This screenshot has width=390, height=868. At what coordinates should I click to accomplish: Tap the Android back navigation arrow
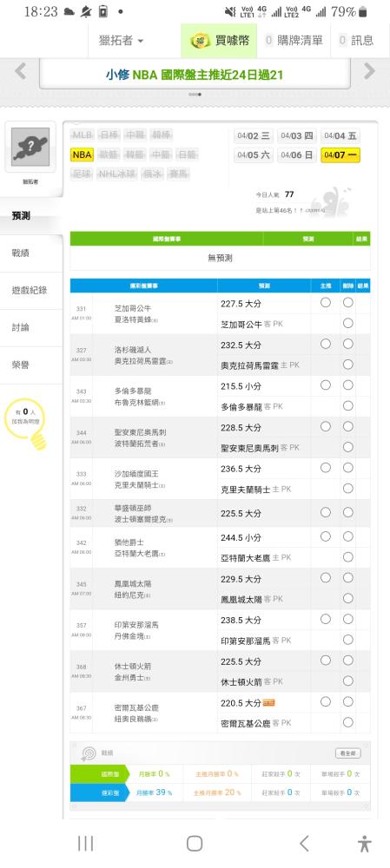[304, 844]
